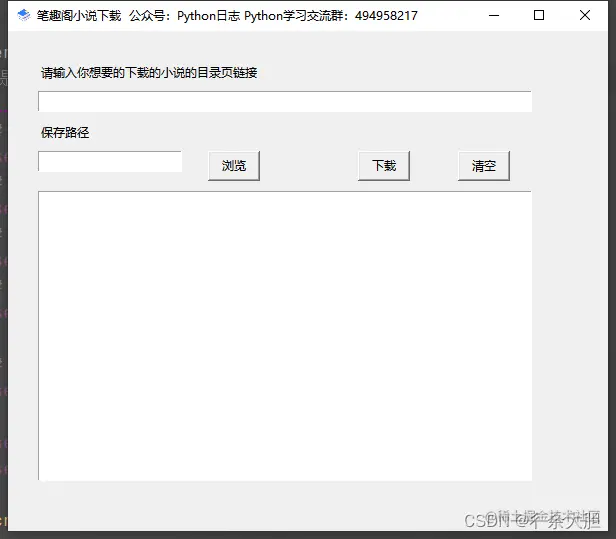The height and width of the screenshot is (539, 616).
Task: Clear the output with 清空 button
Action: [x=484, y=166]
